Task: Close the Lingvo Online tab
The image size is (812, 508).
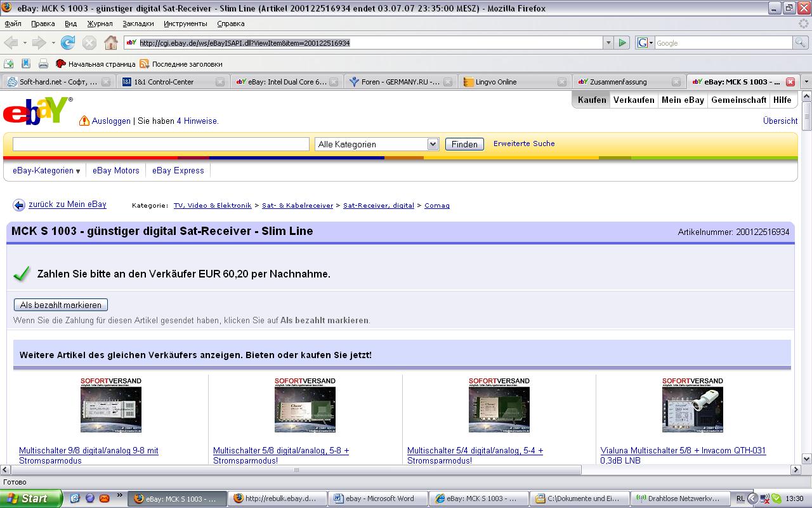Action: [561, 82]
